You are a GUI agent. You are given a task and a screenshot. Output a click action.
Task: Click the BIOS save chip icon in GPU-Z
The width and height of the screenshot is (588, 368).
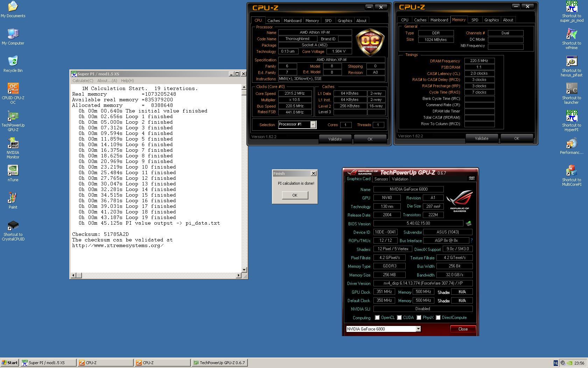[x=468, y=223]
